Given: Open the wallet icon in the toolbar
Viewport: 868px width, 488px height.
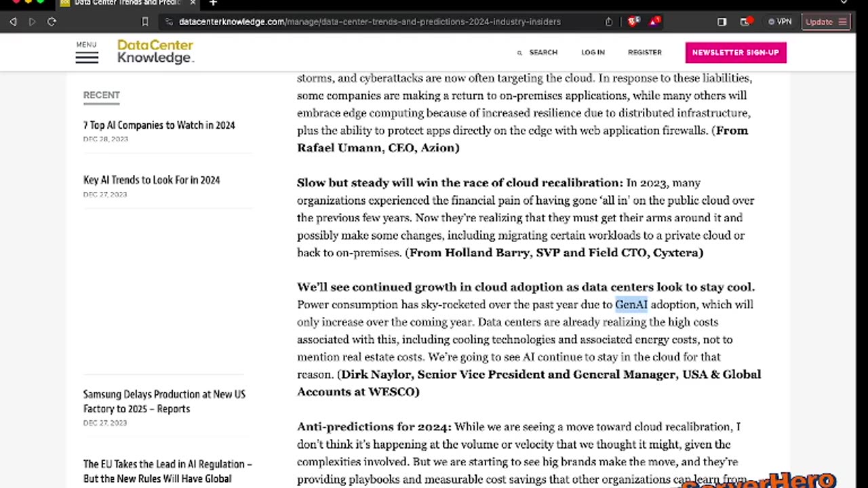Looking at the screenshot, I should click(x=746, y=22).
